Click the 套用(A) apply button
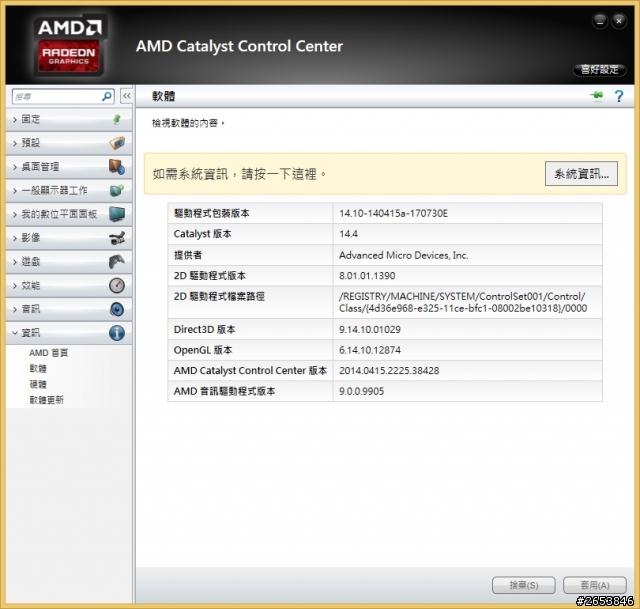Image resolution: width=640 pixels, height=609 pixels. point(595,585)
